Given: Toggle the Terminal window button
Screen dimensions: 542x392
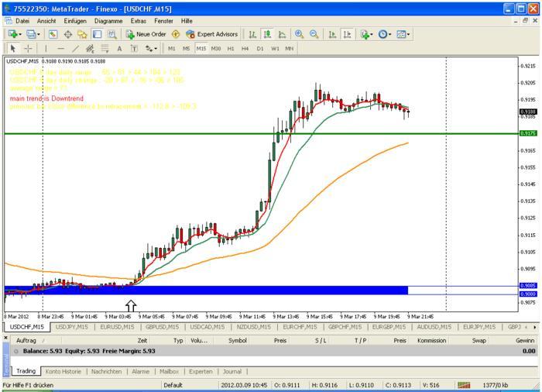Looking at the screenshot, I should tap(97, 34).
